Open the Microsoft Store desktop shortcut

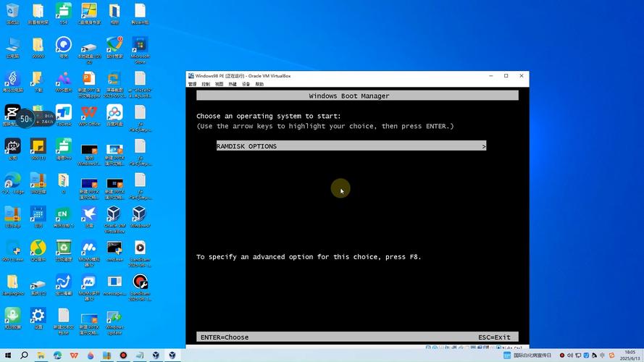[x=140, y=50]
